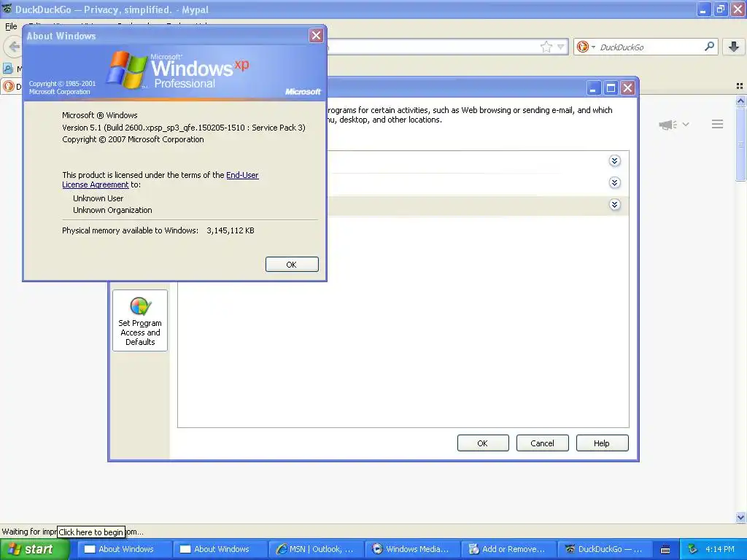
Task: Switch to Add or Remove Programs taskbar item
Action: click(x=508, y=549)
